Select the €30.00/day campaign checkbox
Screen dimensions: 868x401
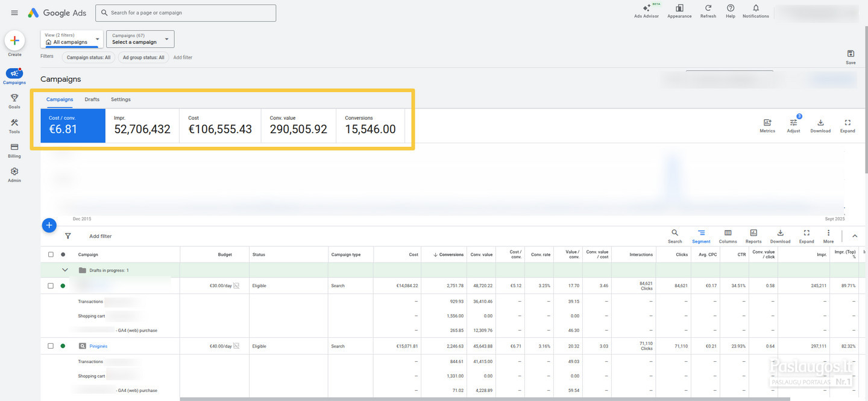tap(51, 286)
